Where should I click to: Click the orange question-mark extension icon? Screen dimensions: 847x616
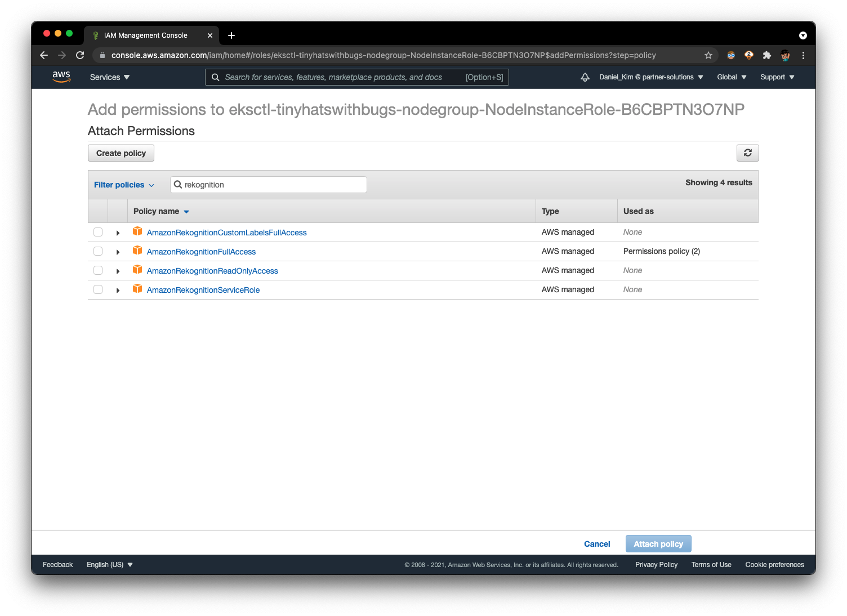point(748,55)
